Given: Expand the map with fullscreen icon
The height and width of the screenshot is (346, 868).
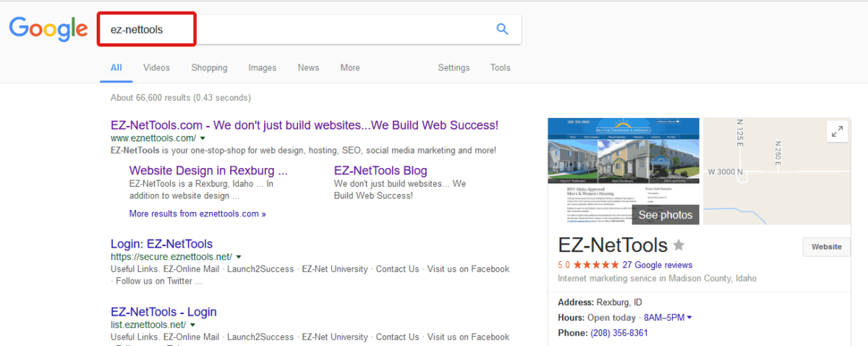Looking at the screenshot, I should 837,132.
